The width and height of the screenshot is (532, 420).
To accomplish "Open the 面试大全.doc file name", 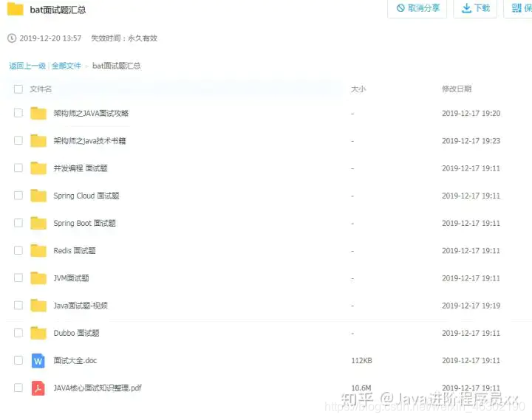I will coord(75,360).
